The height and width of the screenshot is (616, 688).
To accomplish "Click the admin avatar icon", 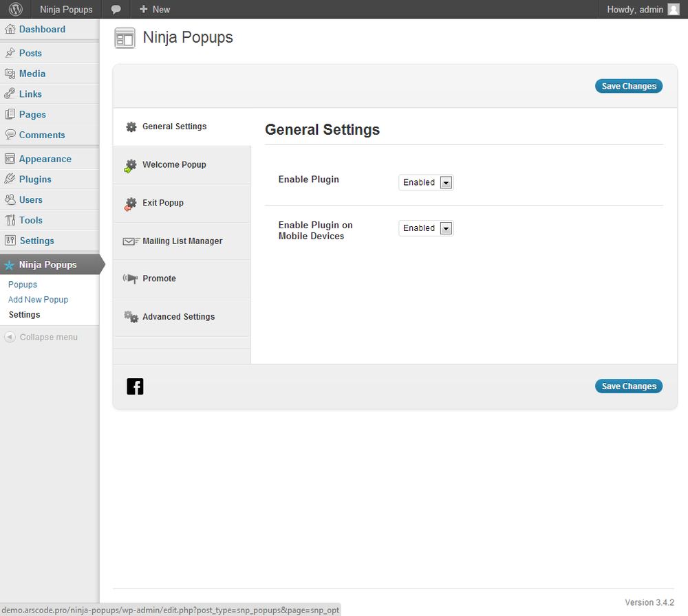I will point(673,9).
